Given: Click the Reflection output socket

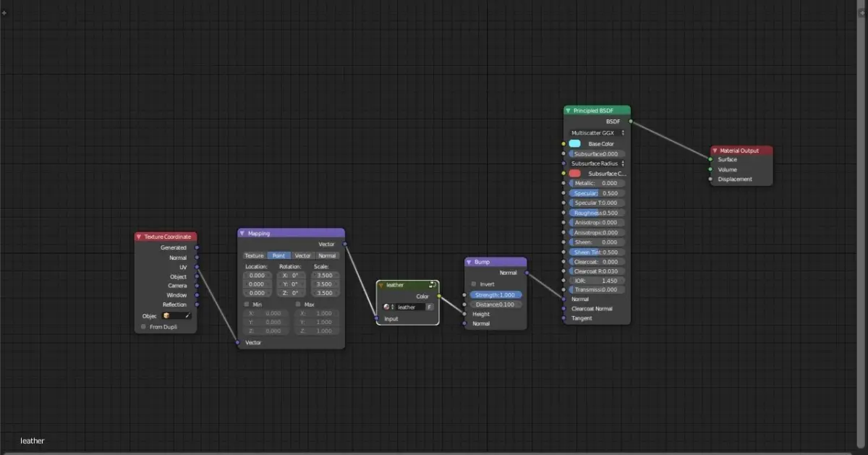Looking at the screenshot, I should (x=197, y=305).
